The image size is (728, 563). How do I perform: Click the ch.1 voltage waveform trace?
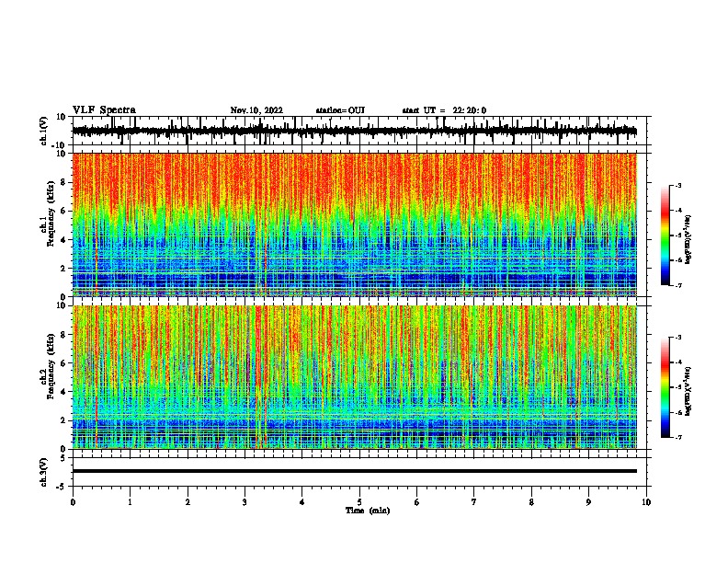(x=354, y=131)
